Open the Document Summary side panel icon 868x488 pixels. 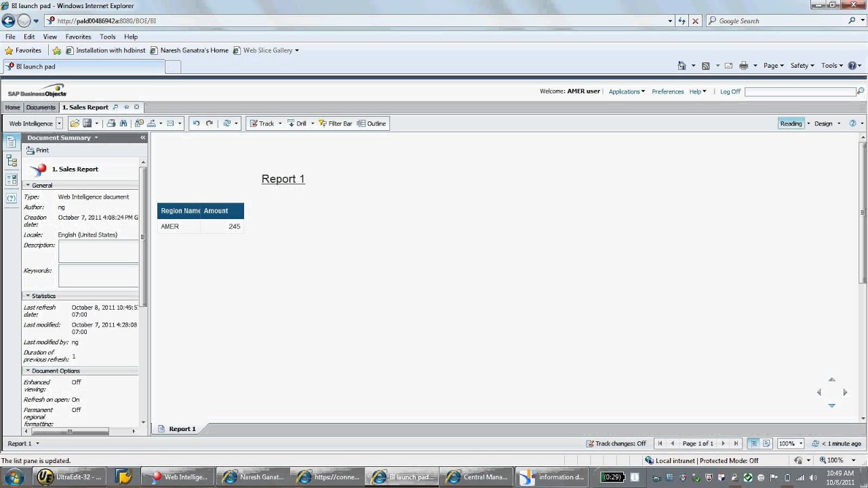pos(12,142)
